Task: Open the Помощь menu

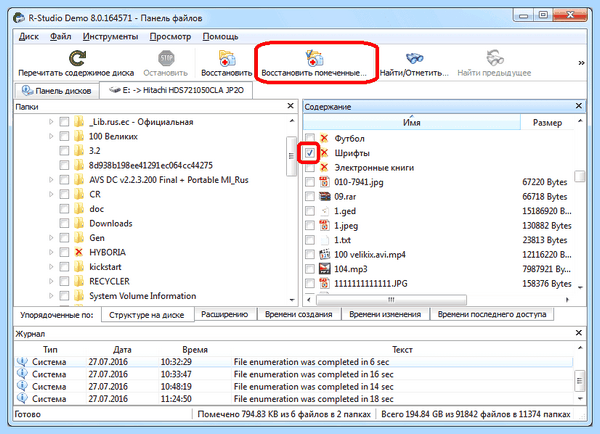Action: pyautogui.click(x=220, y=36)
